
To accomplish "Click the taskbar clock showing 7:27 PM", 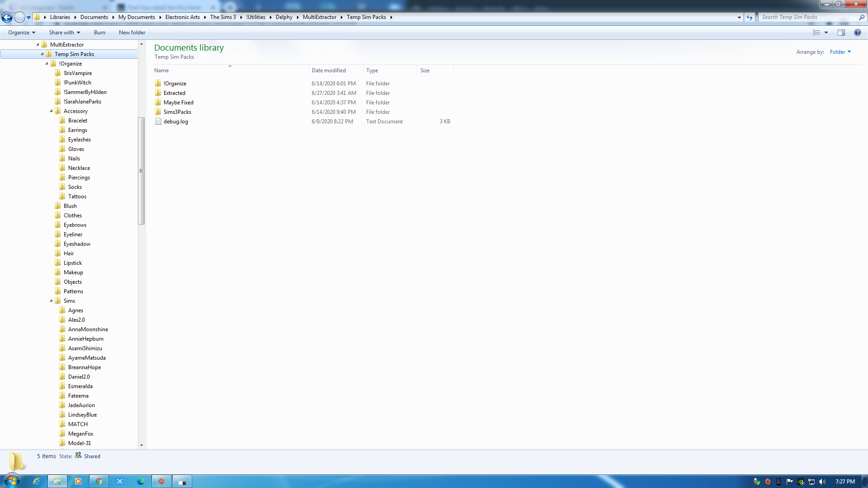I will tap(845, 482).
